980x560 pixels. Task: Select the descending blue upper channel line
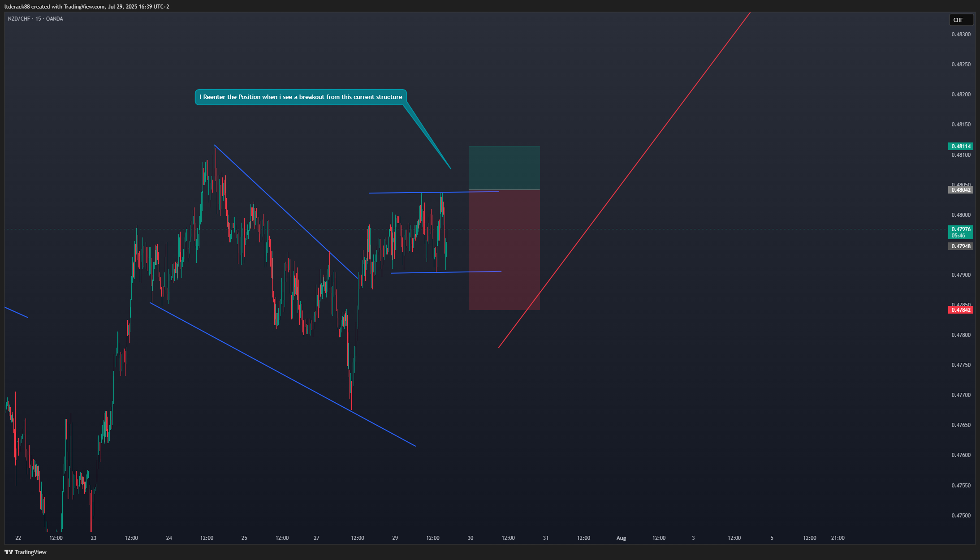[x=286, y=211]
